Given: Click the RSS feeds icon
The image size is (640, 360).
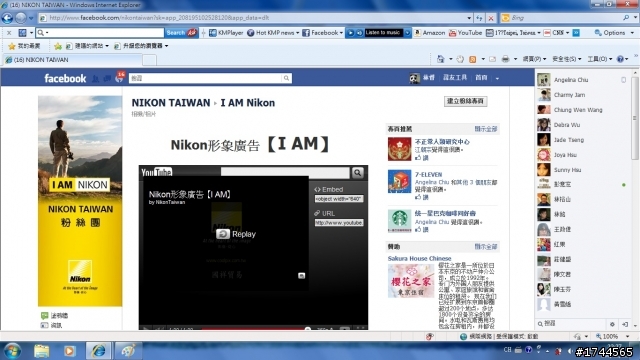Looking at the screenshot, I should point(473,59).
